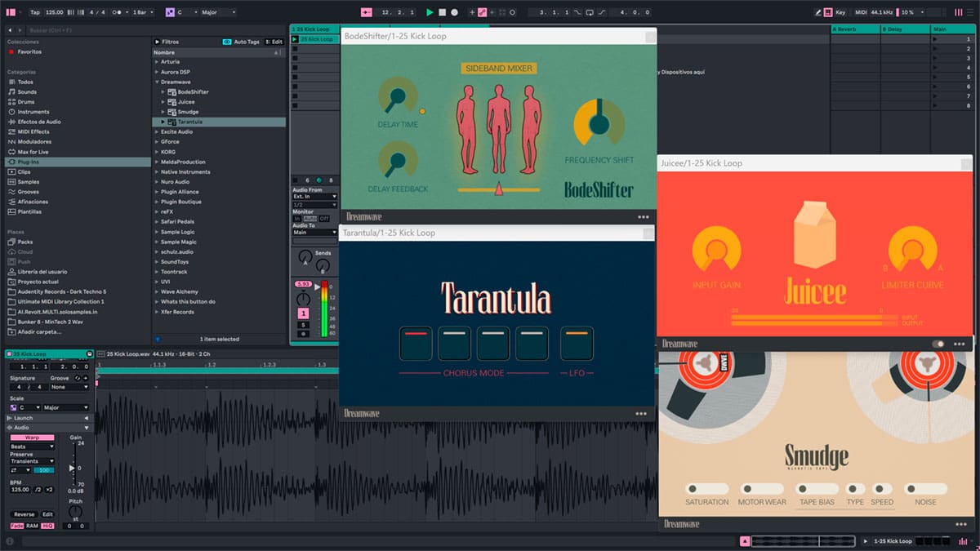The width and height of the screenshot is (980, 551).
Task: Select the Juicee plugin in browser list
Action: [186, 102]
